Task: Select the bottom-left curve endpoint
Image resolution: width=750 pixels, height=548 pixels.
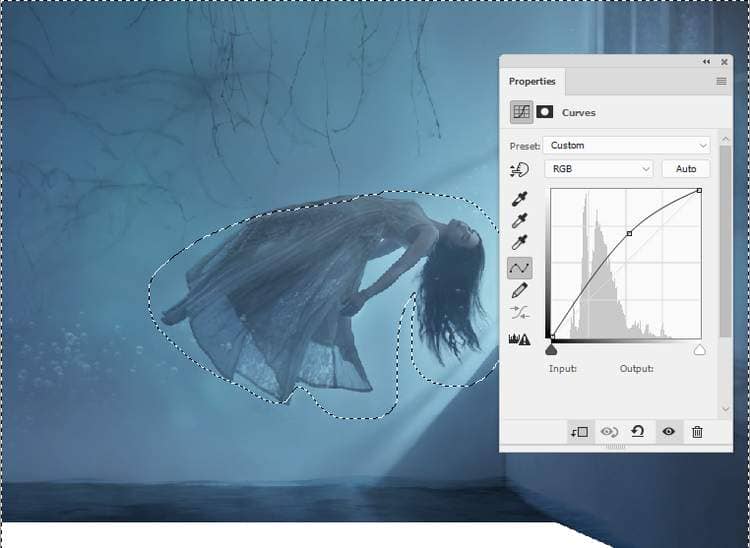Action: 552,337
